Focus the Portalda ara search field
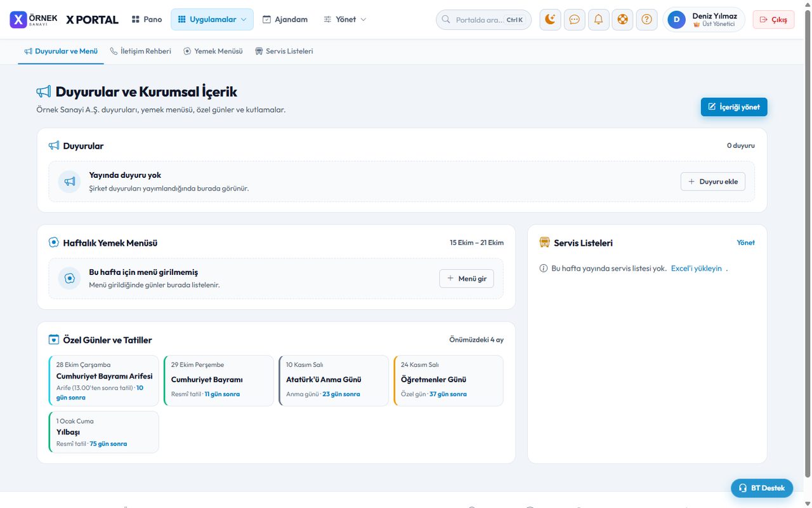This screenshot has height=508, width=812. tap(483, 20)
